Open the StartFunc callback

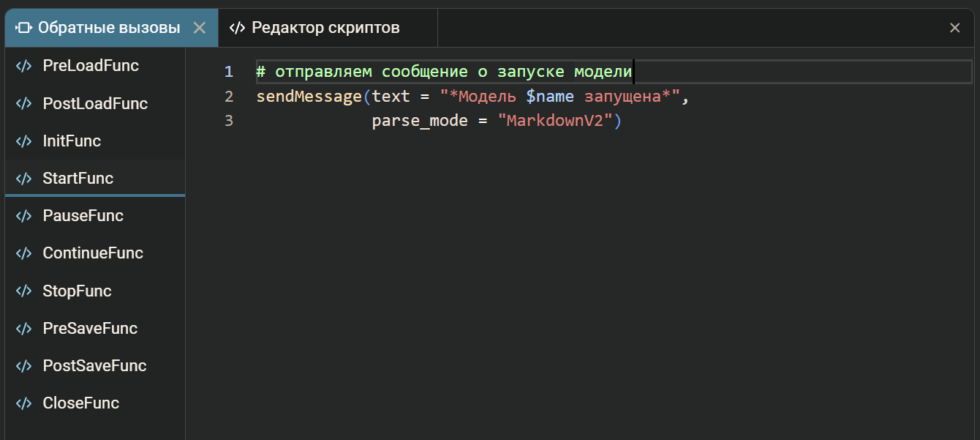[78, 179]
